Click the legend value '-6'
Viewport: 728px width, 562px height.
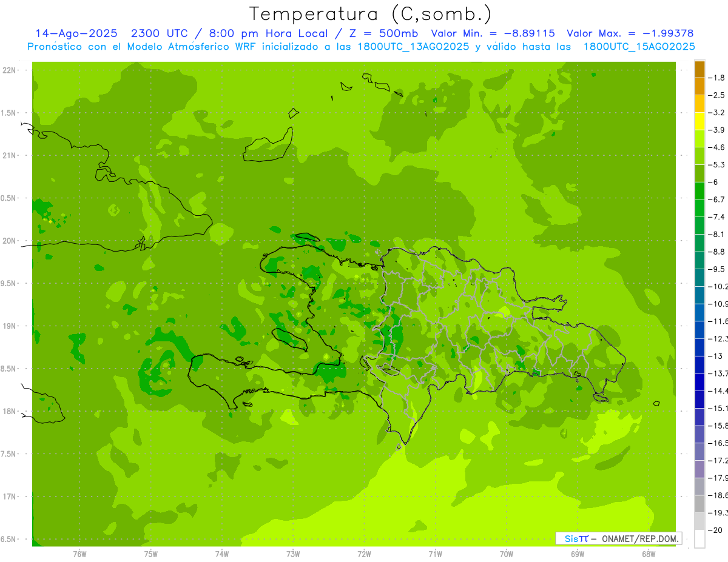(x=713, y=182)
